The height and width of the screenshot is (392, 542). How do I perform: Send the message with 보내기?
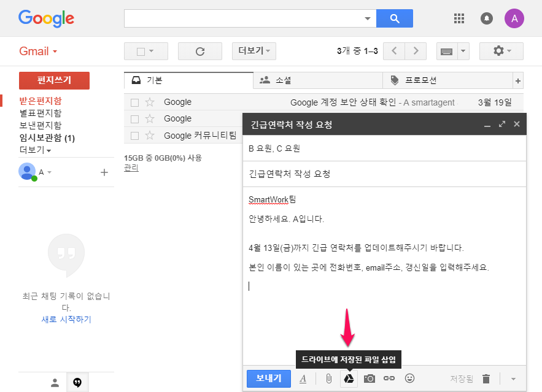[x=268, y=379]
